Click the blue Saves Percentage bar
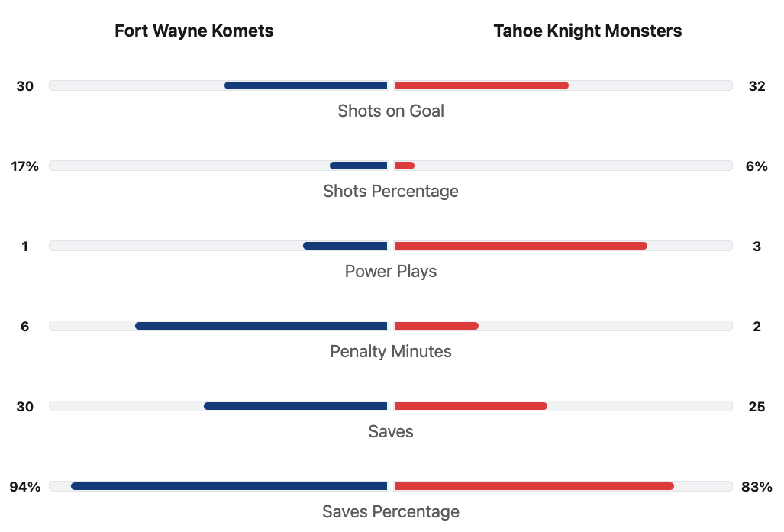 (229, 486)
